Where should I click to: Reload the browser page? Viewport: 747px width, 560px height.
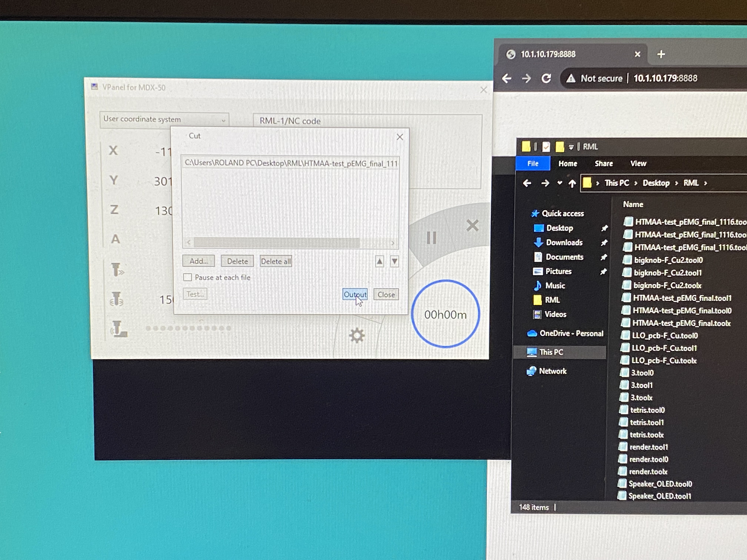546,79
